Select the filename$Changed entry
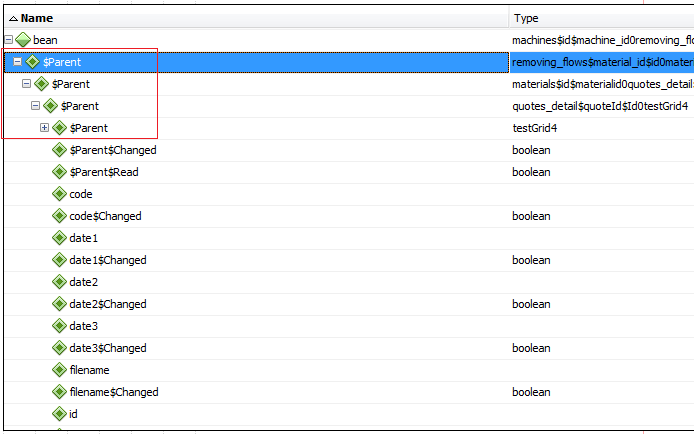Viewport: 694px width, 434px height. coord(113,392)
